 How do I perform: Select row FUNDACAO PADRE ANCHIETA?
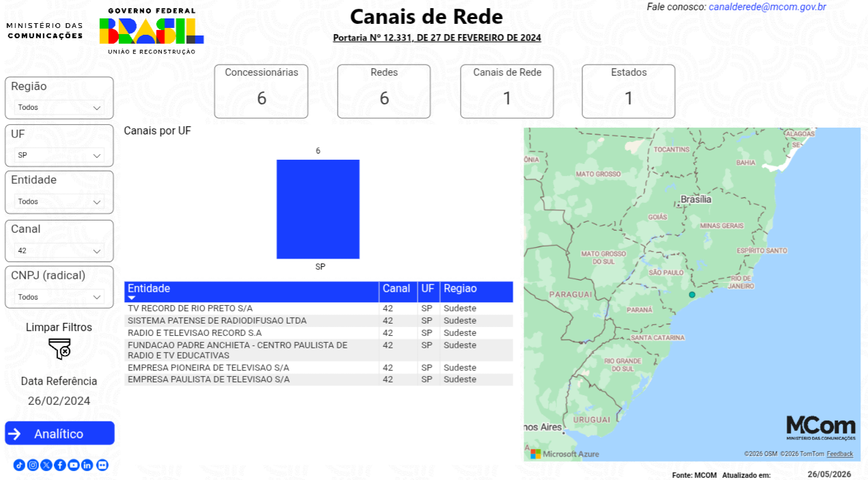coord(318,350)
